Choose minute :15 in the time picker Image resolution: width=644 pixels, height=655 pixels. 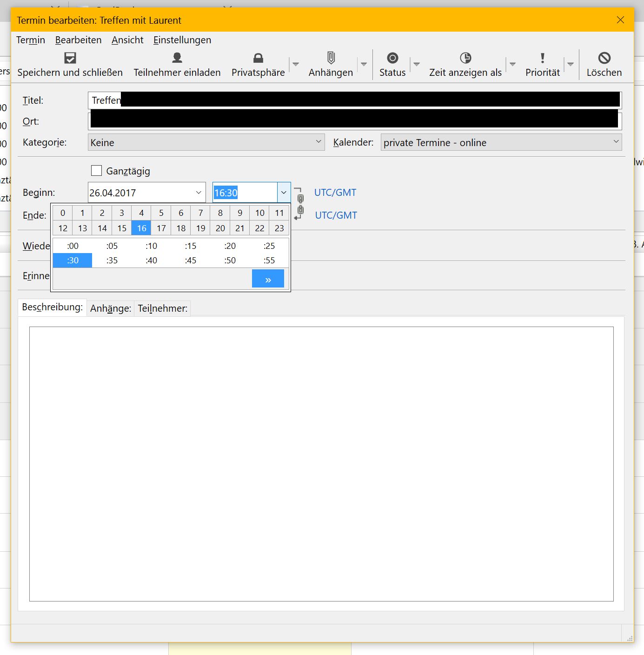pyautogui.click(x=191, y=246)
